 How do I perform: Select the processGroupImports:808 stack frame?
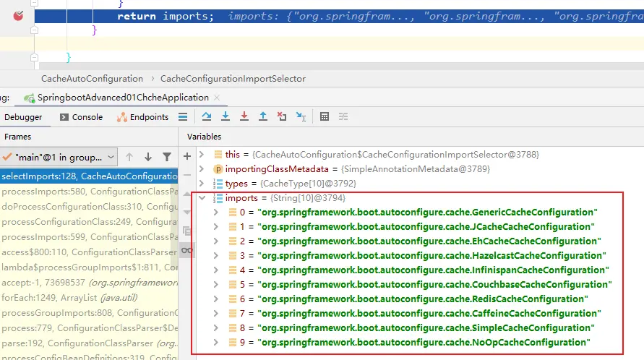click(x=89, y=313)
